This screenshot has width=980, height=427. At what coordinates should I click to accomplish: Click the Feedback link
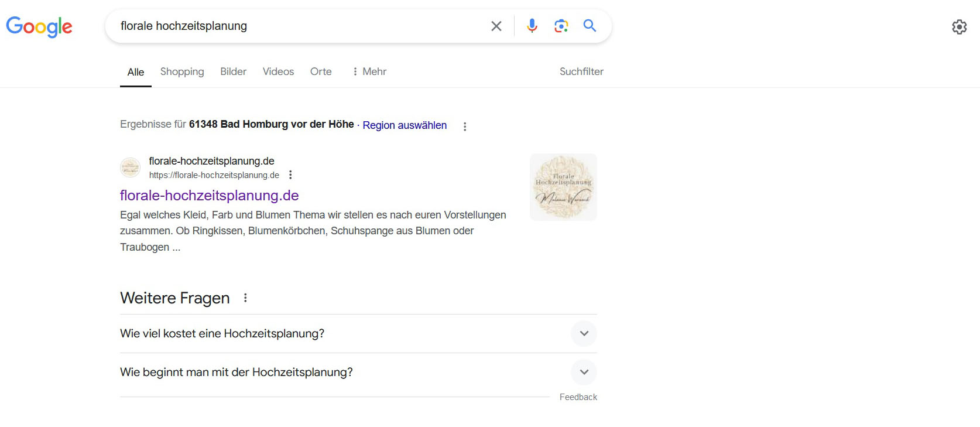pos(578,397)
